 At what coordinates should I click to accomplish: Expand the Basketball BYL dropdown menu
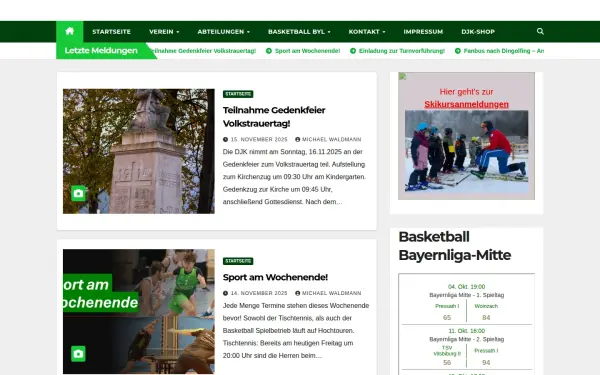click(299, 32)
